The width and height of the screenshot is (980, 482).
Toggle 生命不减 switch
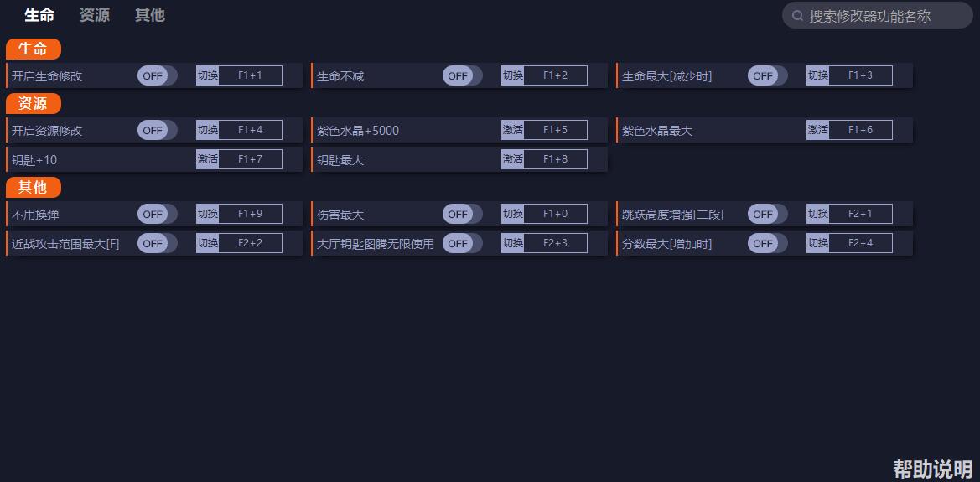tap(463, 75)
